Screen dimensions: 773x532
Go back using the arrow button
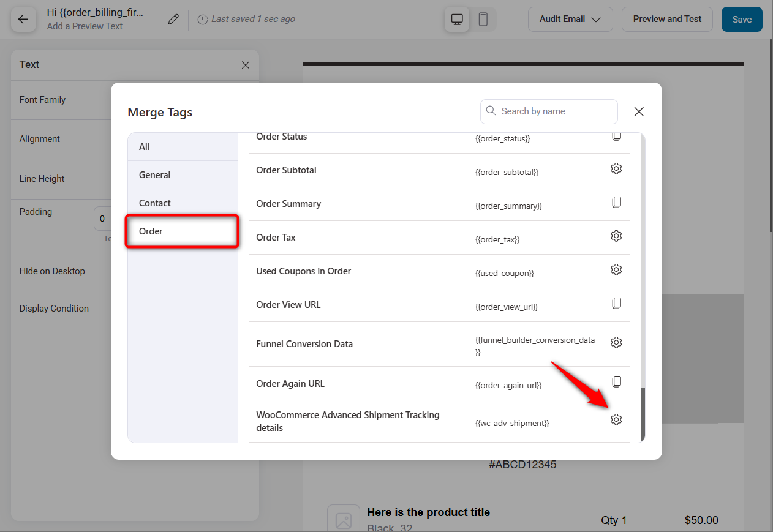[23, 19]
